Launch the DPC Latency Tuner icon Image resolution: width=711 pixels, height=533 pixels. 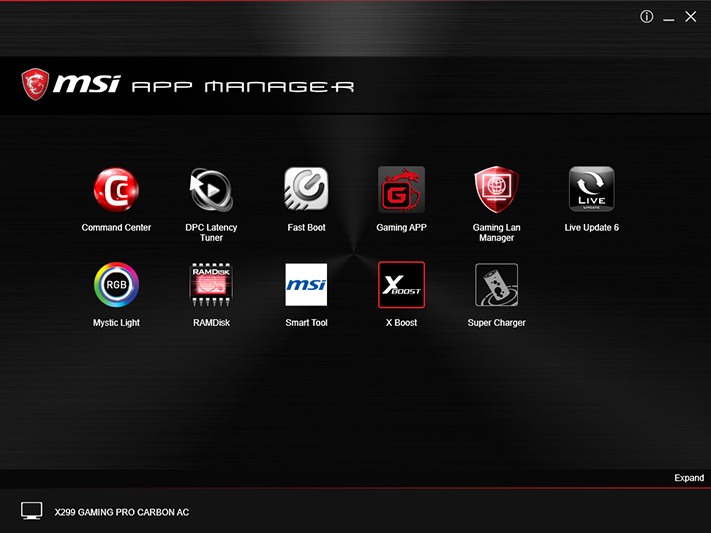tap(211, 190)
